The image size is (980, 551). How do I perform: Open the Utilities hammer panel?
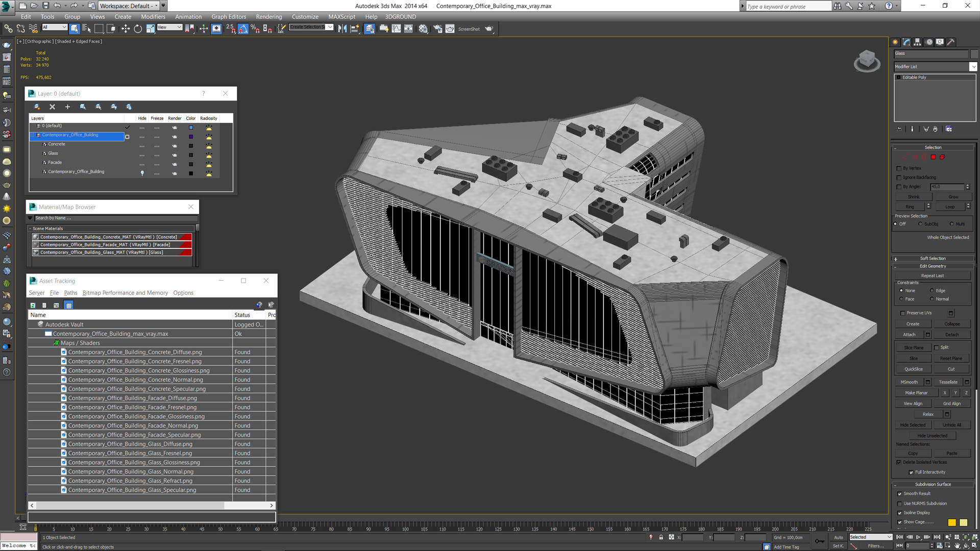(x=951, y=42)
